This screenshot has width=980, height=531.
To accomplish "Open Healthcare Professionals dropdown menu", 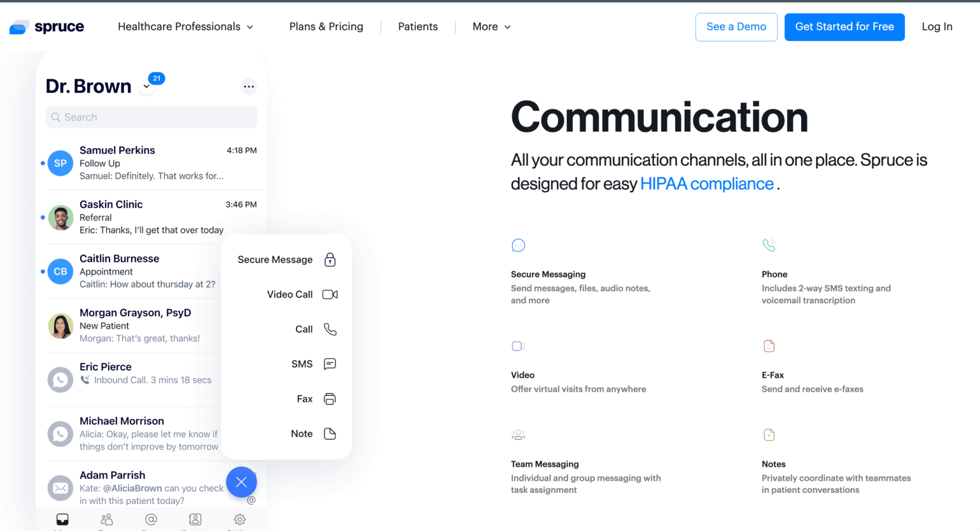I will point(185,27).
